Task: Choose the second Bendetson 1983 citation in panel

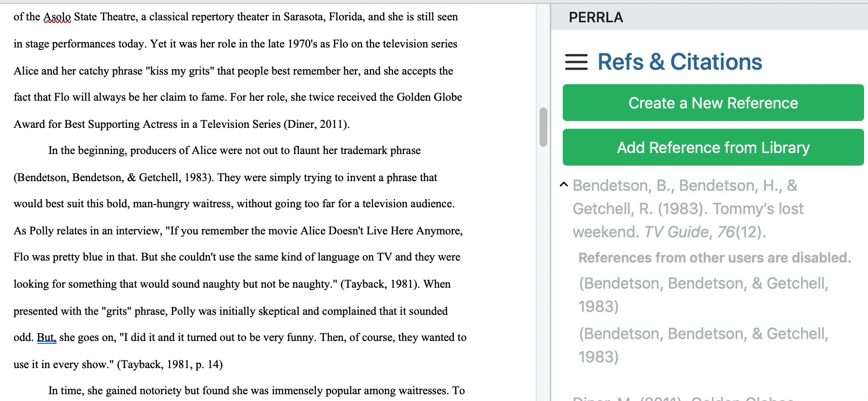Action: click(703, 345)
